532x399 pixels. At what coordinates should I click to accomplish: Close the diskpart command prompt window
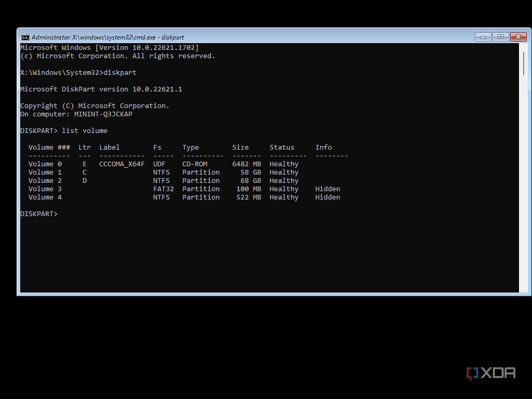(x=518, y=37)
